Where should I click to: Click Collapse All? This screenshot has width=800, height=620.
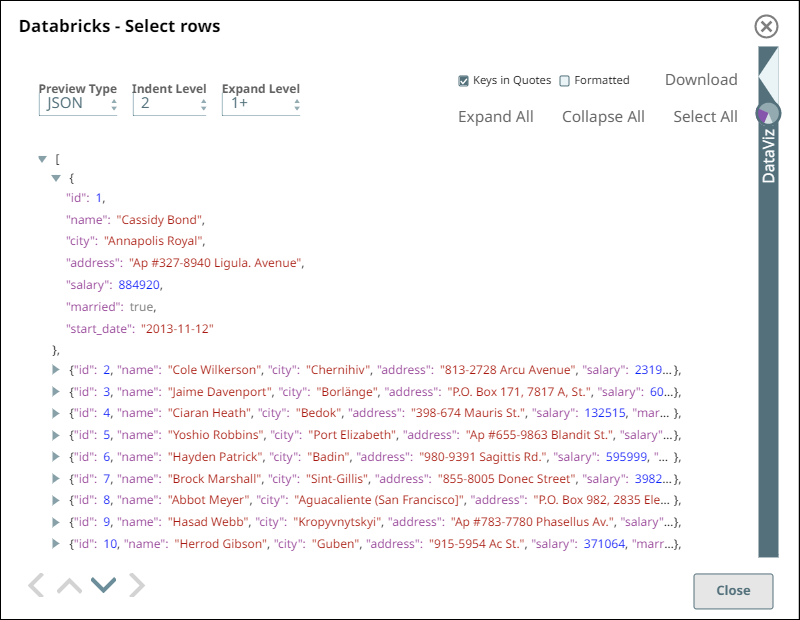(x=603, y=117)
